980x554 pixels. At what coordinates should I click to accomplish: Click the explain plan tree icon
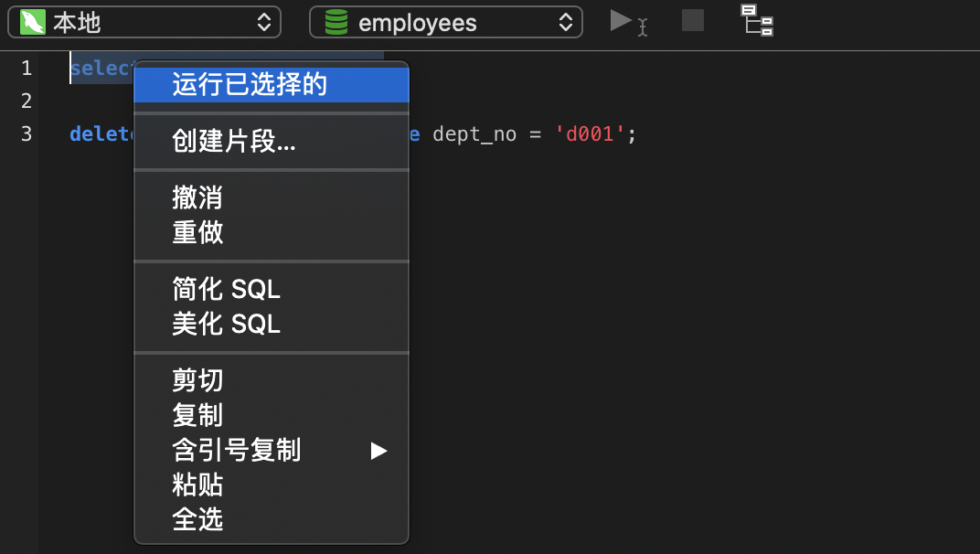click(756, 20)
